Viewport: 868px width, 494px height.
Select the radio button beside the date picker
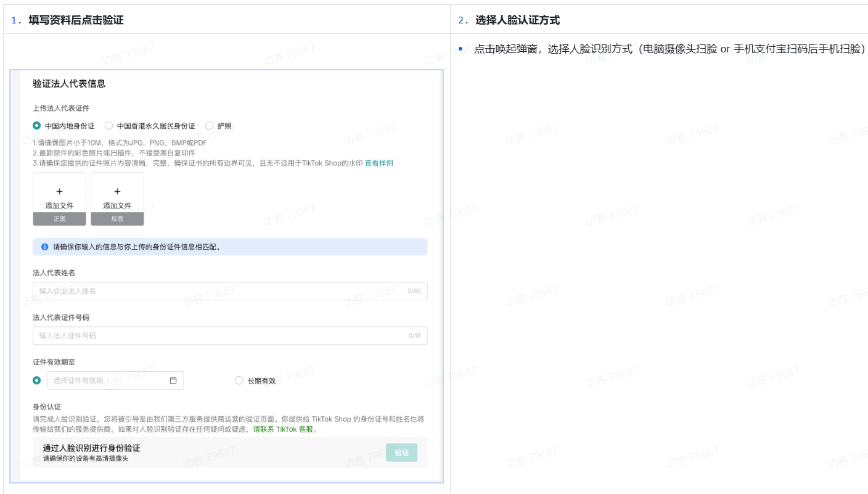(37, 381)
